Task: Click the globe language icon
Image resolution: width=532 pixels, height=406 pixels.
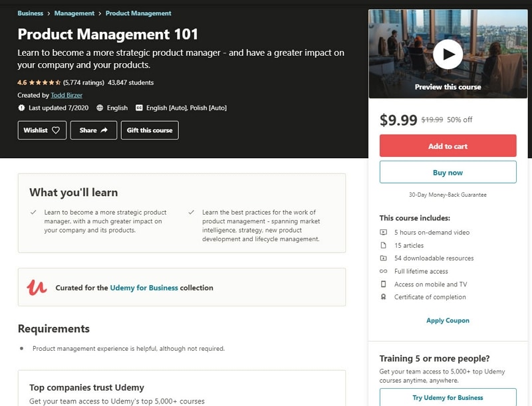Action: tap(100, 108)
